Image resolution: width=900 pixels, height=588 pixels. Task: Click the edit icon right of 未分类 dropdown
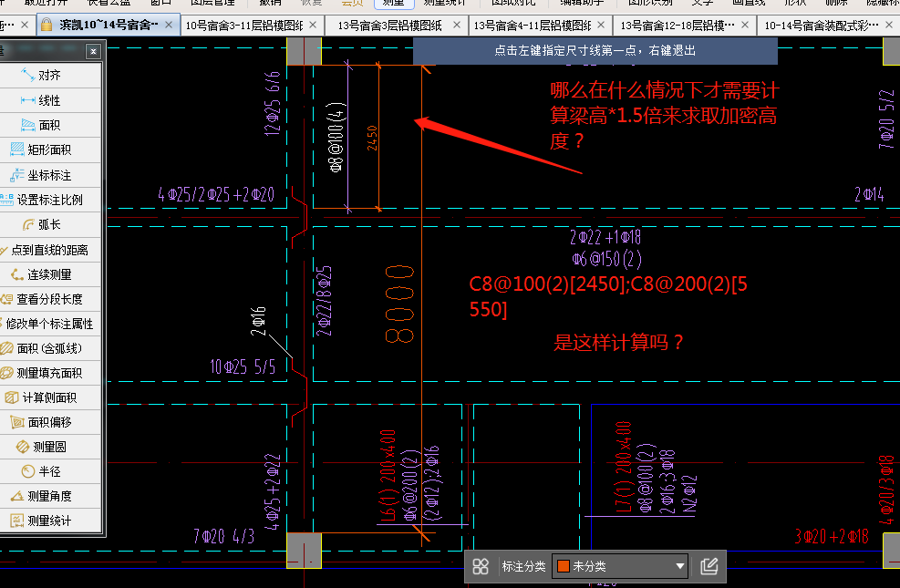point(709,567)
